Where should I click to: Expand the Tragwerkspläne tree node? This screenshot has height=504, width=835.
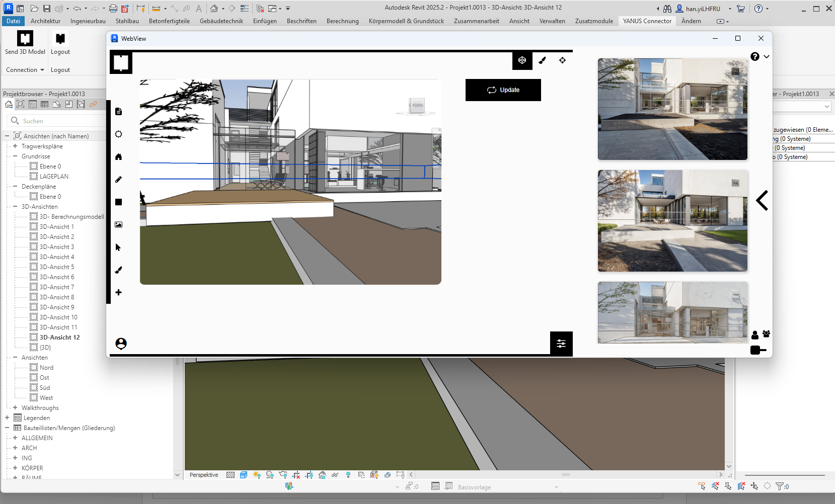click(15, 146)
